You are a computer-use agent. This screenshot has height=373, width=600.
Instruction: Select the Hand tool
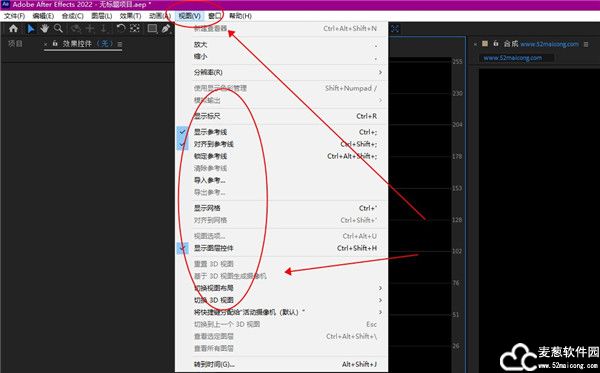pyautogui.click(x=44, y=29)
